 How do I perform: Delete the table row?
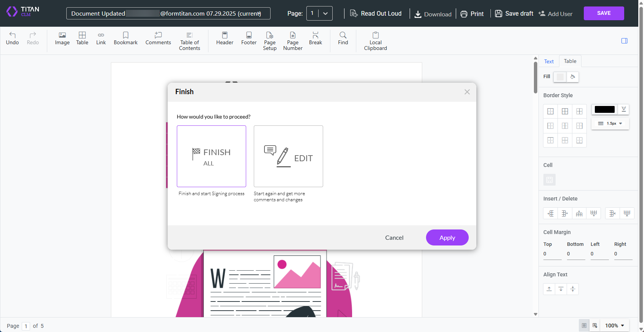coord(627,213)
